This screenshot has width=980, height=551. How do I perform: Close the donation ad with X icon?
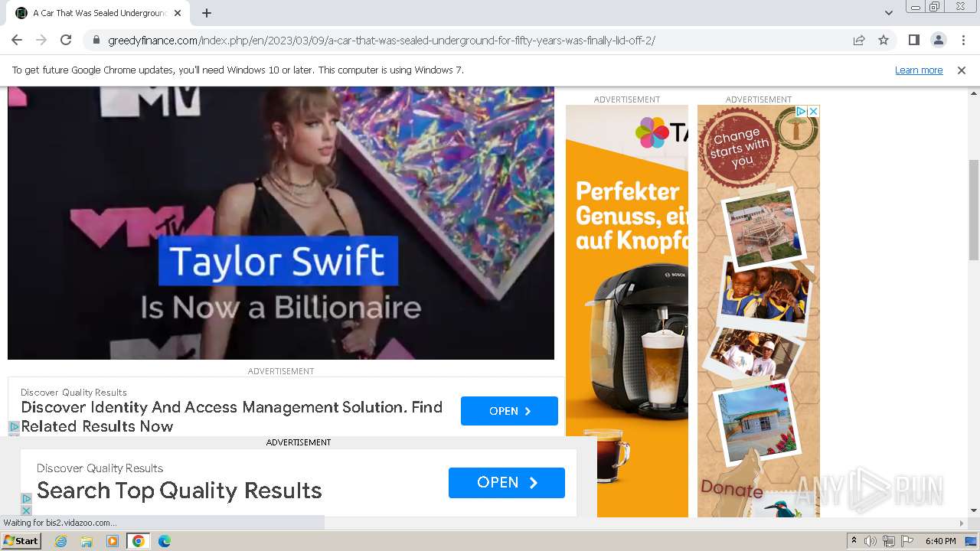pos(813,111)
